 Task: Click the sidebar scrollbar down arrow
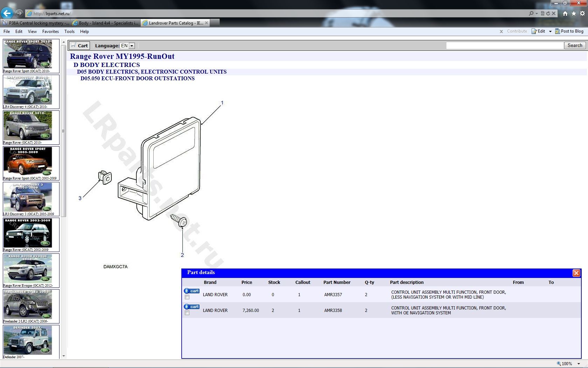point(63,356)
